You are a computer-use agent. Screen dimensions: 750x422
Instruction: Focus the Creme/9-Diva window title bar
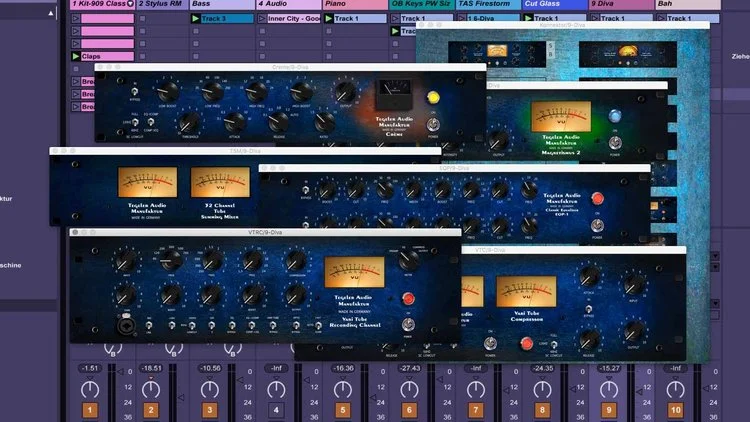(290, 67)
